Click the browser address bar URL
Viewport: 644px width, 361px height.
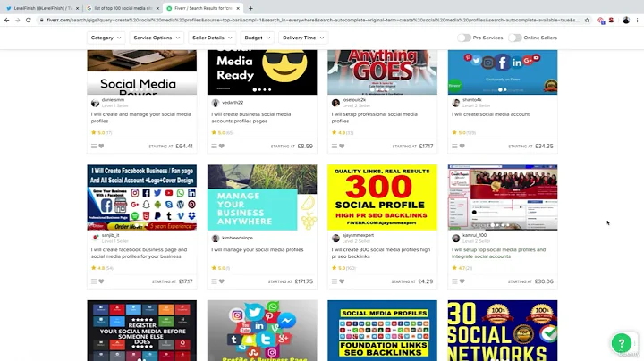(x=312, y=20)
